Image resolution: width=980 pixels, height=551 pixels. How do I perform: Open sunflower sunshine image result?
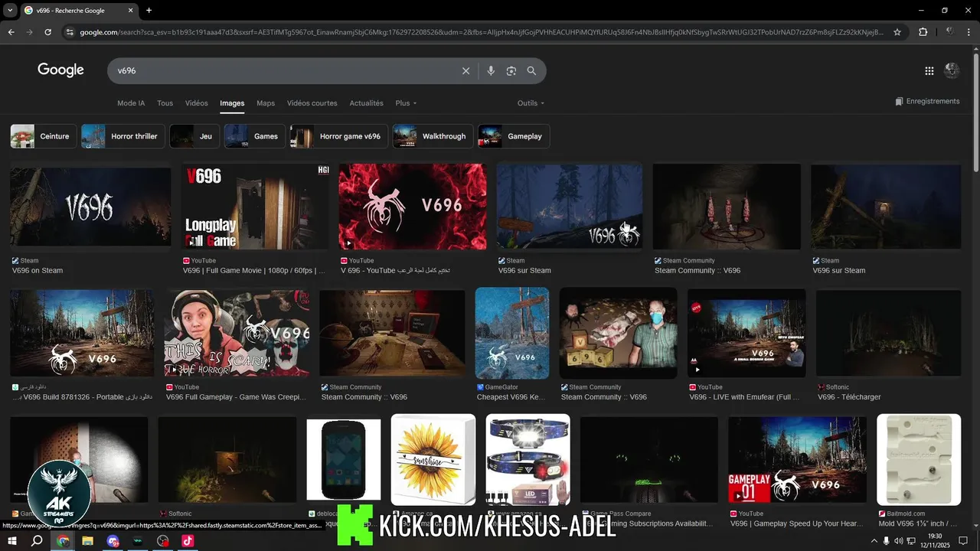[433, 460]
